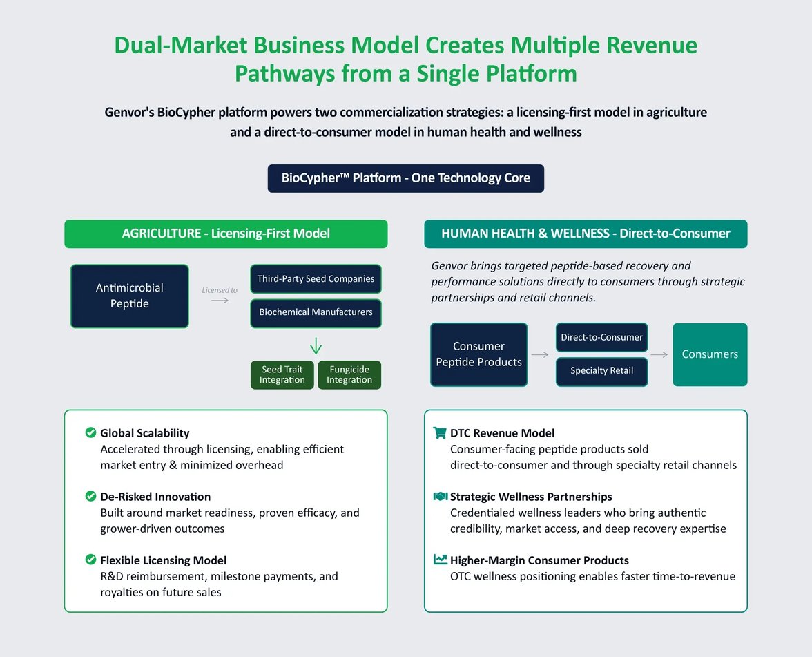Click the Biochemical Manufacturers box
The height and width of the screenshot is (657, 812).
coord(316,312)
